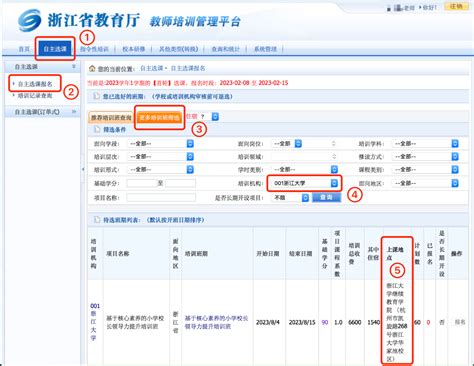
Task: Click the 基础学分 value 90 link
Action: (x=325, y=322)
